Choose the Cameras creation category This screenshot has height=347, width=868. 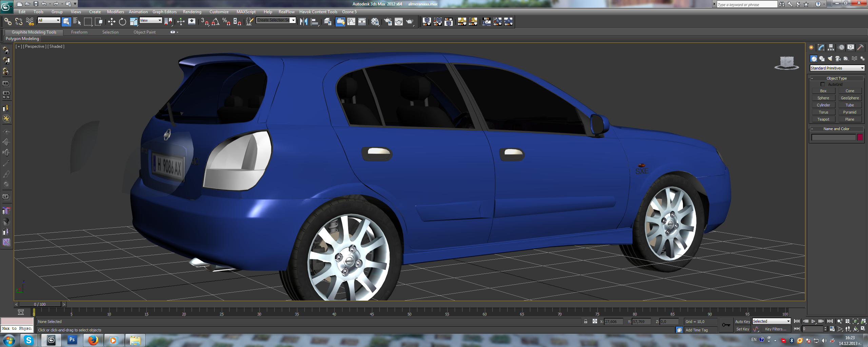pos(838,59)
